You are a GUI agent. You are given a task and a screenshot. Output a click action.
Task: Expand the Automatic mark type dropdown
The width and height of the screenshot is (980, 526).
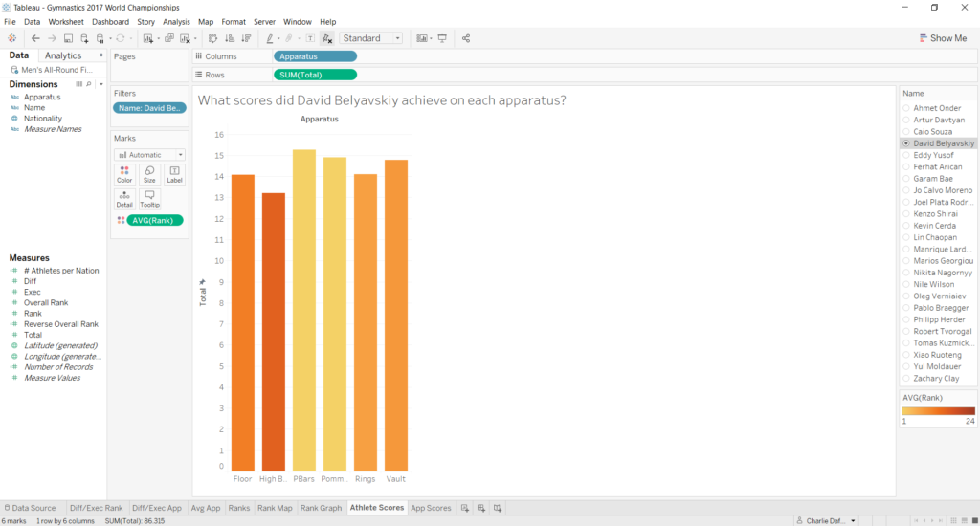pos(148,154)
